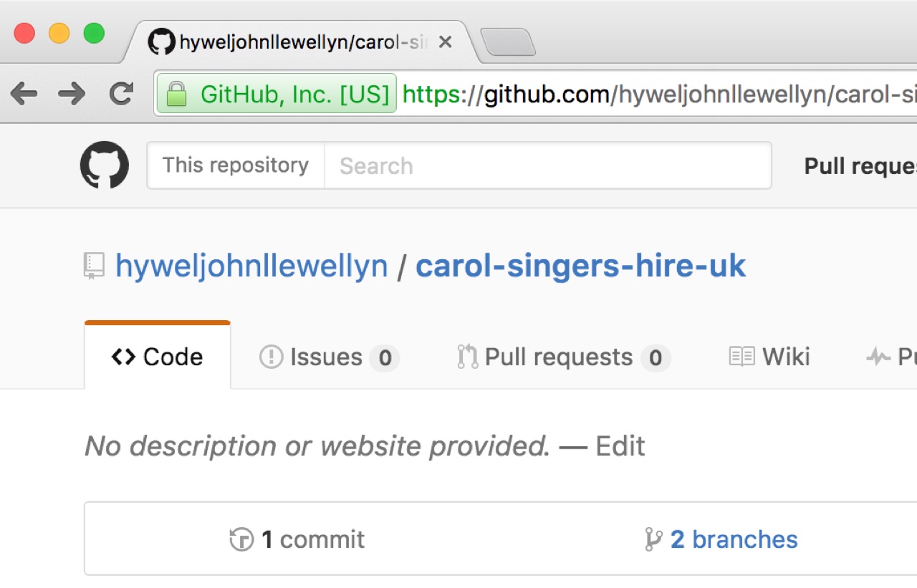Image resolution: width=917 pixels, height=588 pixels.
Task: Switch to the Pull requests repository tab
Action: (563, 357)
